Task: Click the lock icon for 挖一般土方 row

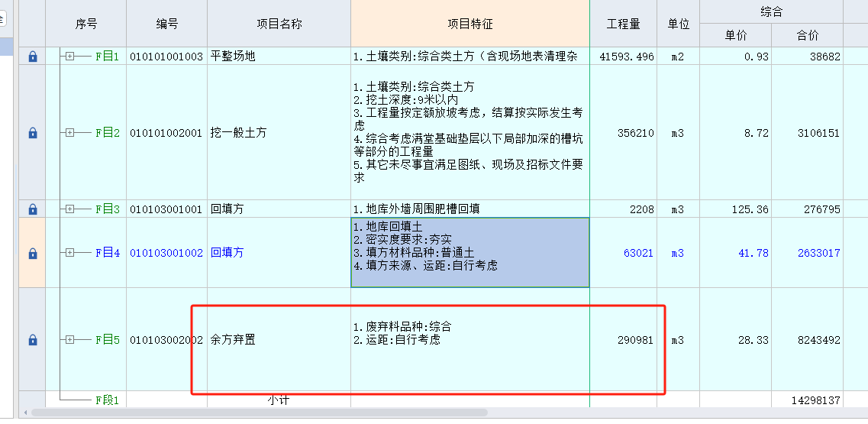Action: tap(32, 133)
